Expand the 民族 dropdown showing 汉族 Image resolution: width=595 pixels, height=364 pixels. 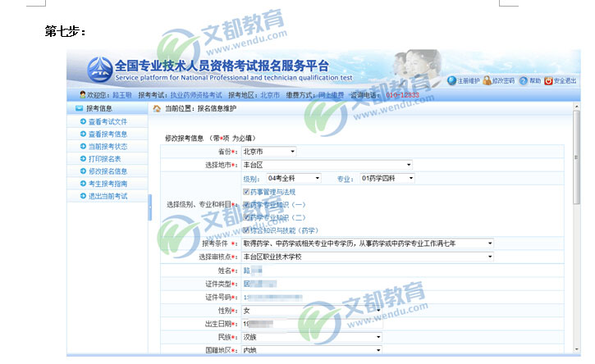[x=312, y=337]
